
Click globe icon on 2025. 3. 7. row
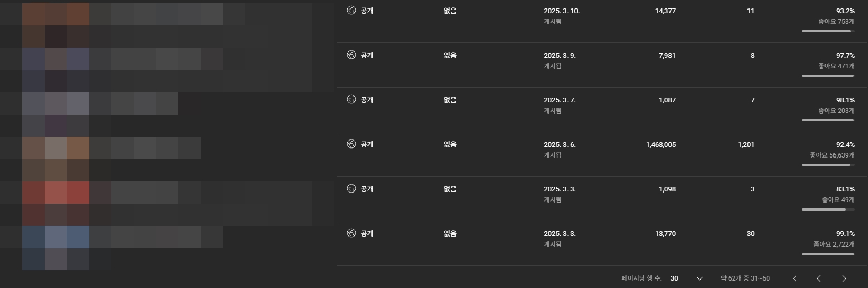351,99
